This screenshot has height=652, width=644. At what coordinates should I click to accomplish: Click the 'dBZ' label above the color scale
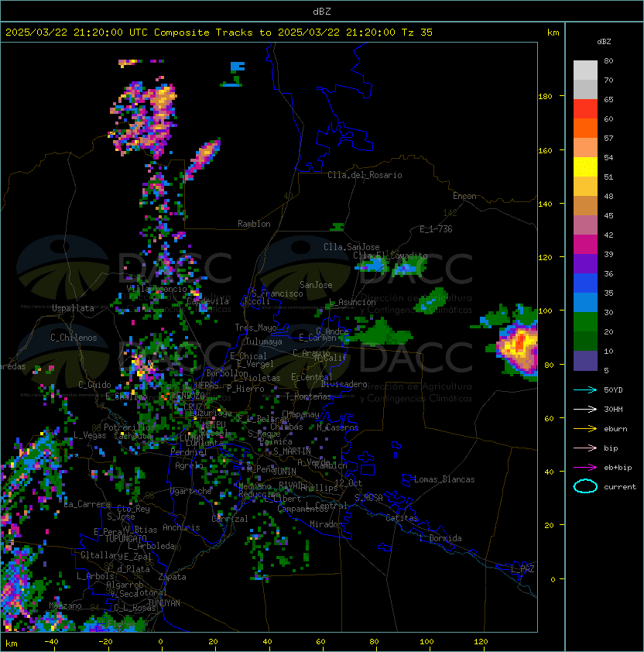604,42
